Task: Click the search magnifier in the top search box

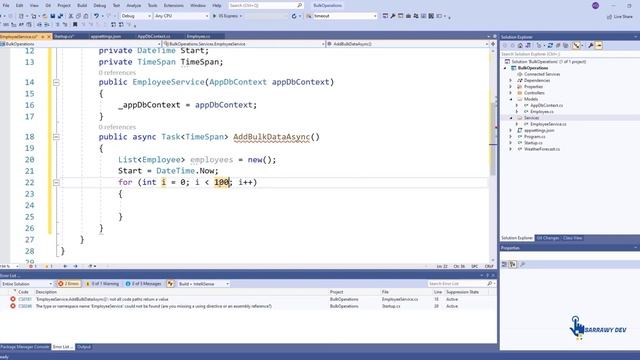Action: pos(300,5)
